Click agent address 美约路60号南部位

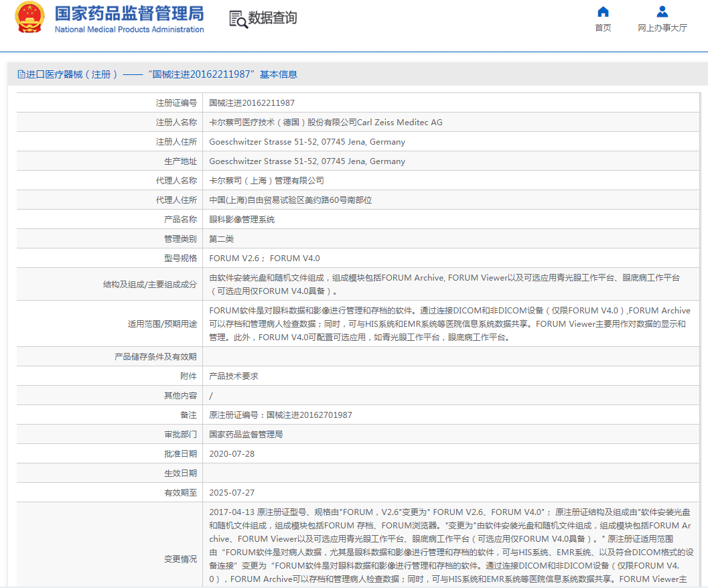click(290, 200)
